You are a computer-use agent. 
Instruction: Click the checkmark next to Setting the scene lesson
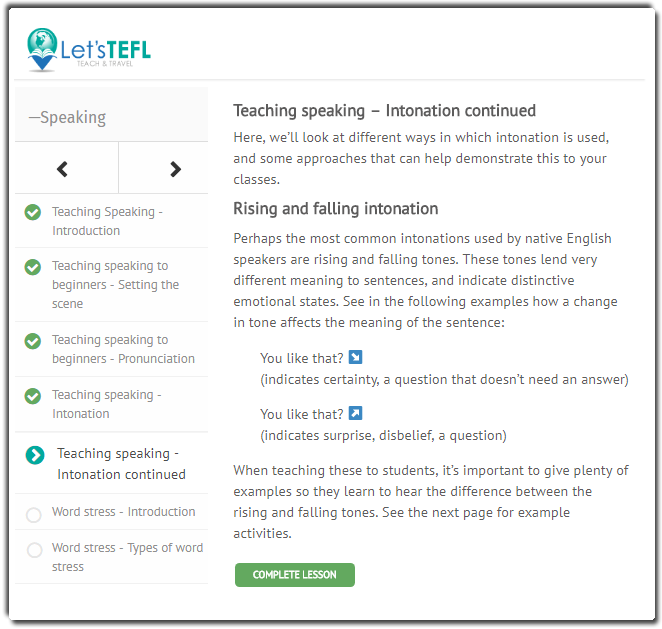(33, 266)
